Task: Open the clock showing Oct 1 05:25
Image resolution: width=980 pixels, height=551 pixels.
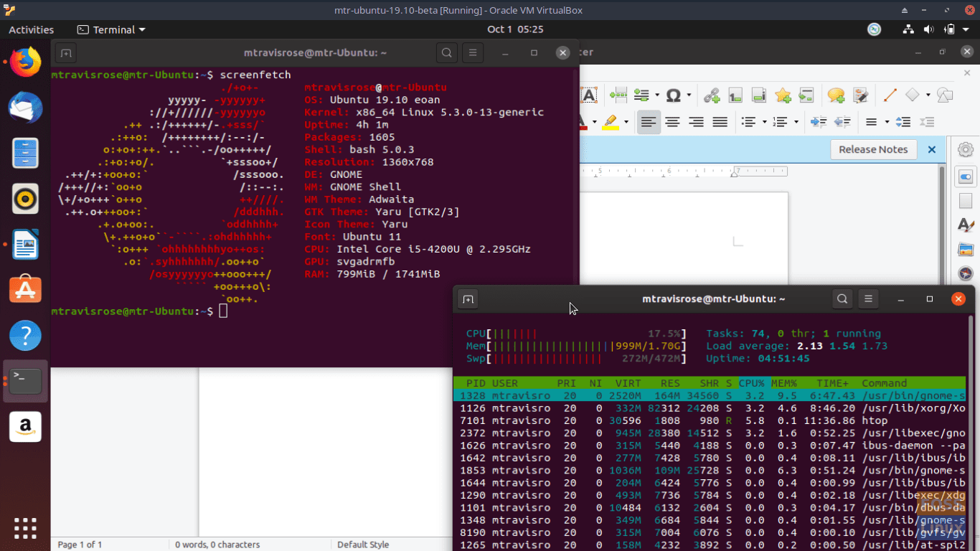Action: [515, 29]
